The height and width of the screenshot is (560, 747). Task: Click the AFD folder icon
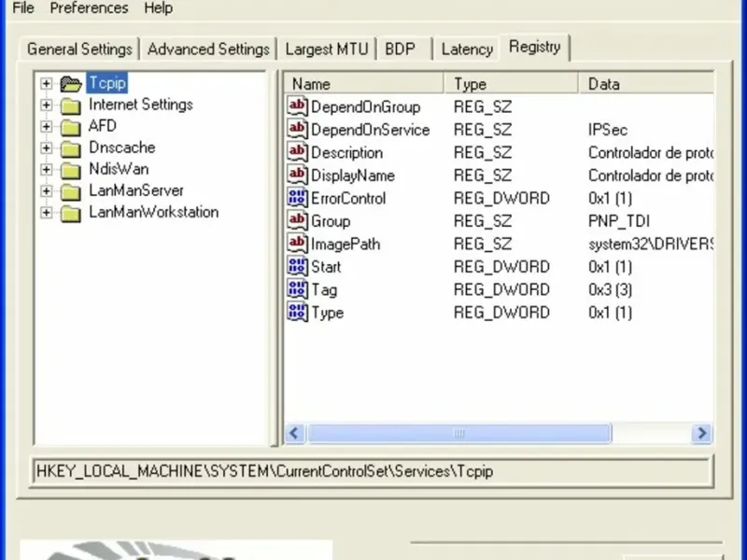tap(71, 127)
